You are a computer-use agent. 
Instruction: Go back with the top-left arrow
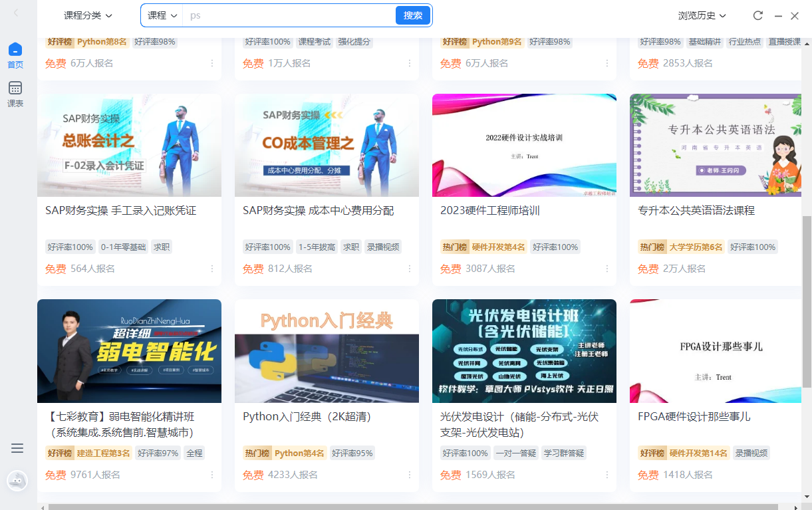tap(16, 13)
